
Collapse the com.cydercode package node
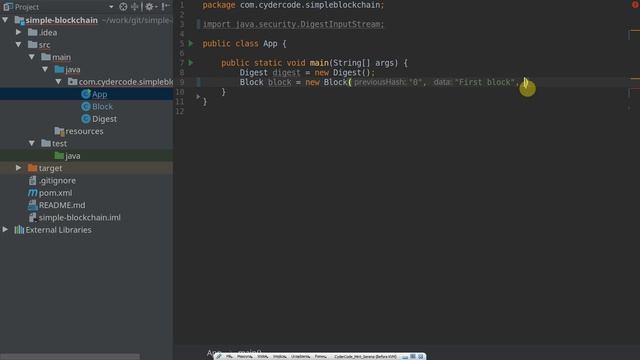(59, 82)
